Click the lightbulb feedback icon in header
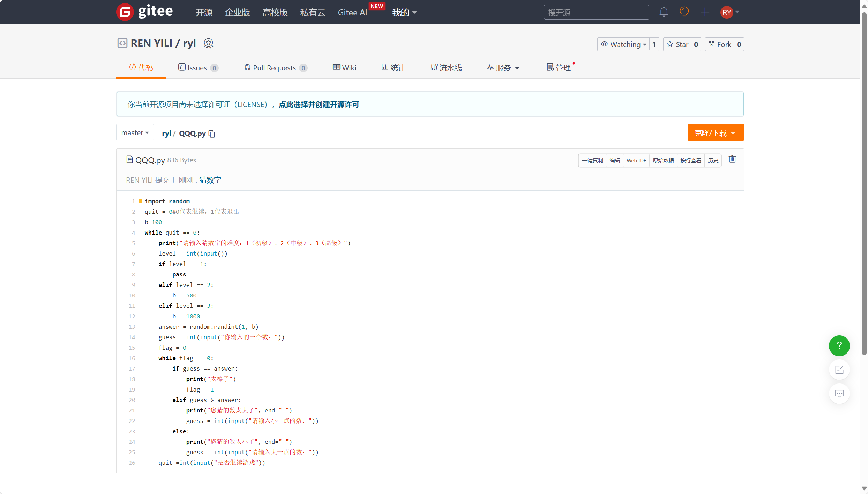The image size is (868, 494). [x=684, y=12]
